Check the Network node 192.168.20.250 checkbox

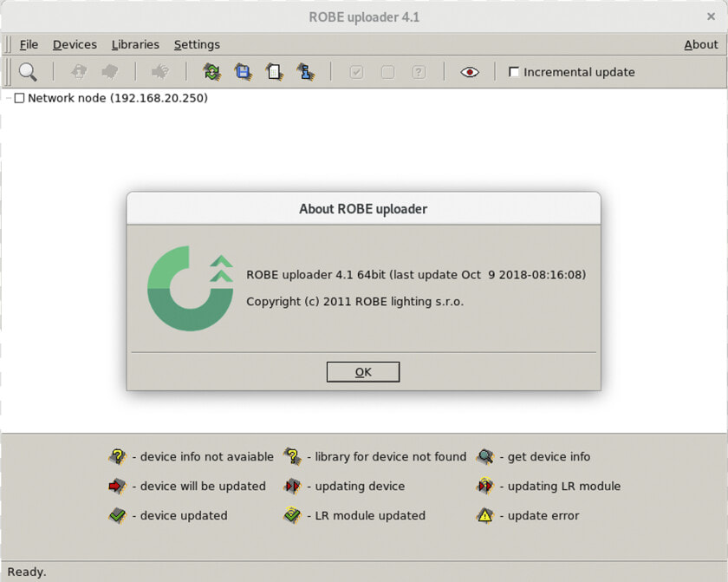pos(19,98)
